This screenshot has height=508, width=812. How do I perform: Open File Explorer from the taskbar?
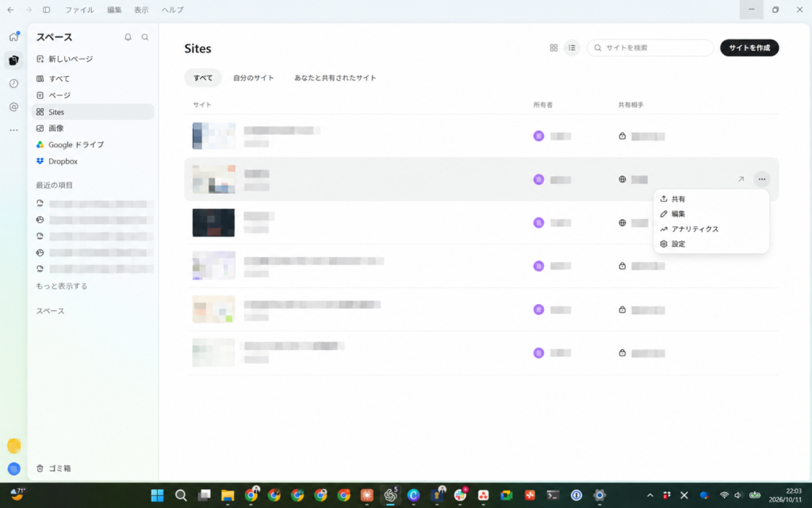228,495
